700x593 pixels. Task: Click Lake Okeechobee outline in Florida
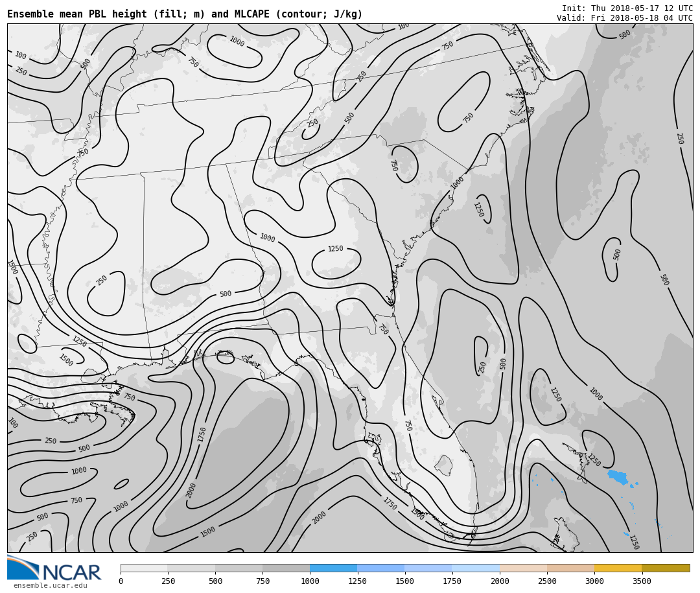click(444, 465)
